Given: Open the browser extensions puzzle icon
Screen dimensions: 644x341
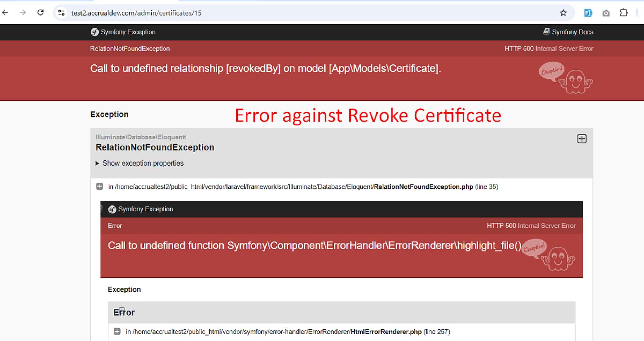Looking at the screenshot, I should [624, 13].
